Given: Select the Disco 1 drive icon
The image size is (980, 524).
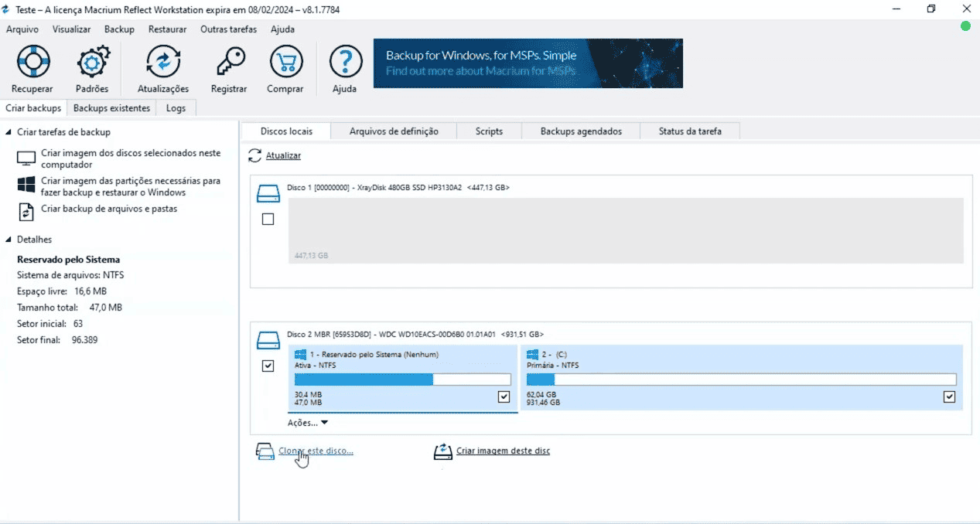Looking at the screenshot, I should click(268, 192).
